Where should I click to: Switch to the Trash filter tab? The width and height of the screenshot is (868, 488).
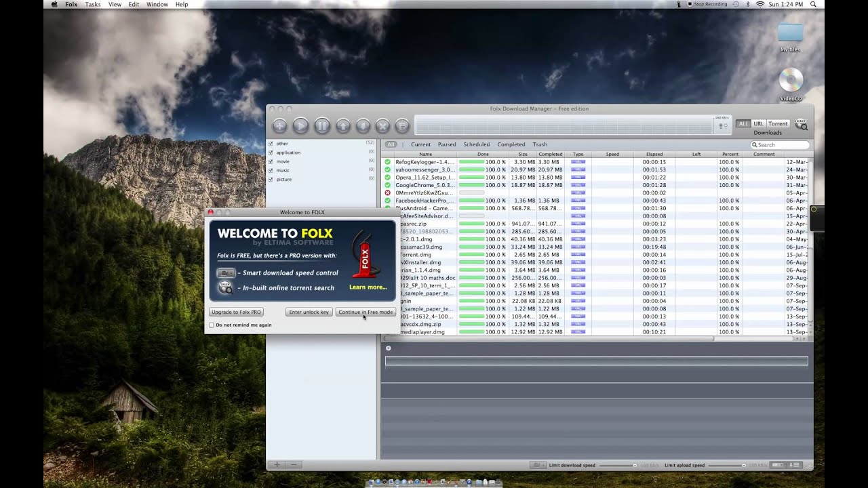540,144
